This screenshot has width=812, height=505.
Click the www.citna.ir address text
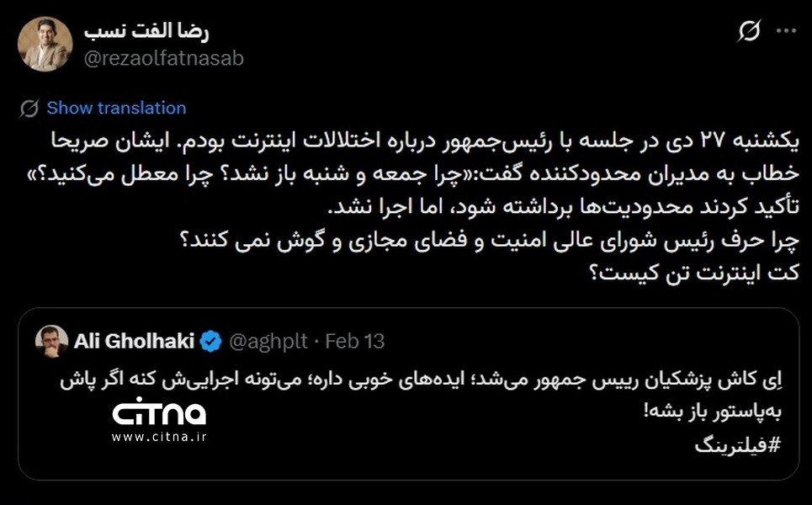159,437
